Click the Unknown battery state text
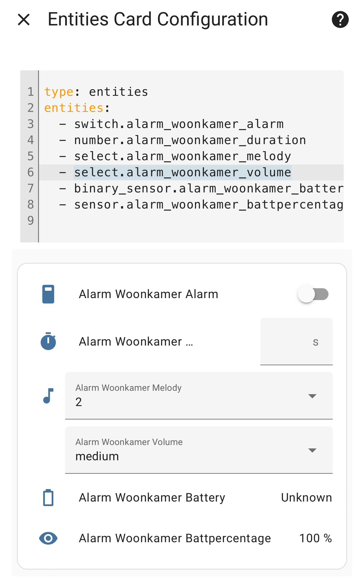Image resolution: width=364 pixels, height=588 pixels. (306, 498)
